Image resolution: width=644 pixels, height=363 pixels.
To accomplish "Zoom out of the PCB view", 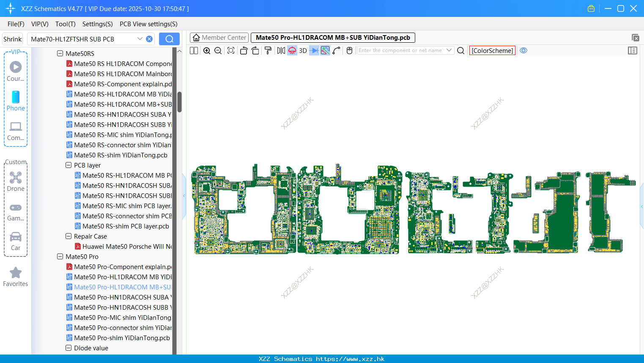I will (218, 50).
